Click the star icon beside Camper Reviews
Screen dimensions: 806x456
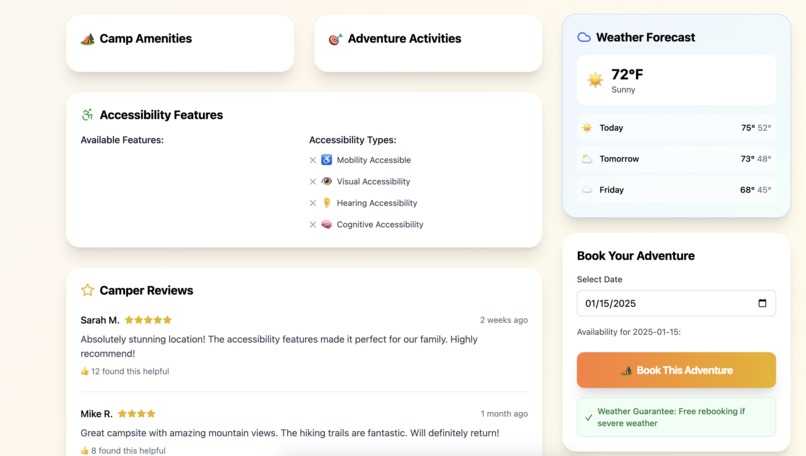[x=87, y=290]
